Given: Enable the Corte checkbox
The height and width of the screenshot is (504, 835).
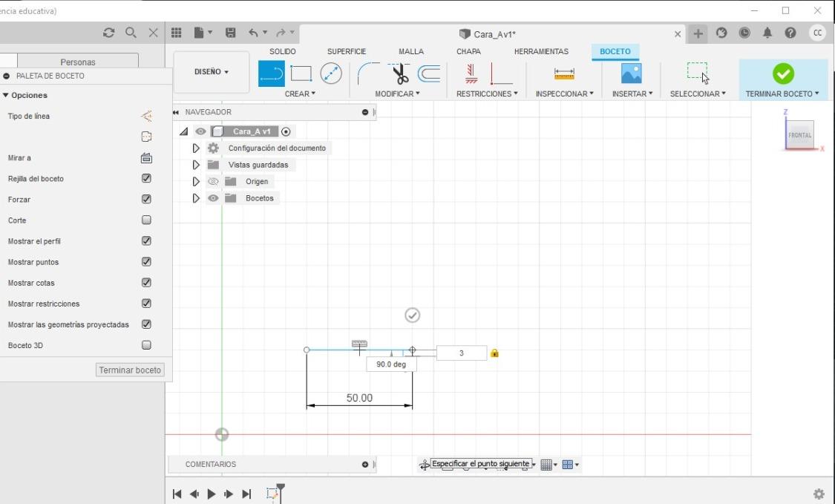Looking at the screenshot, I should pyautogui.click(x=146, y=220).
